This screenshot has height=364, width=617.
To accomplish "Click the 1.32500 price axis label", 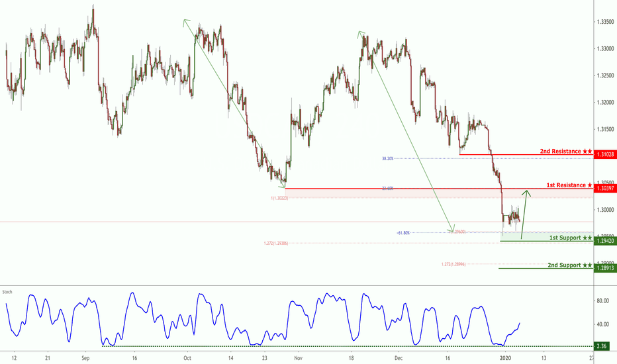I will [605, 75].
